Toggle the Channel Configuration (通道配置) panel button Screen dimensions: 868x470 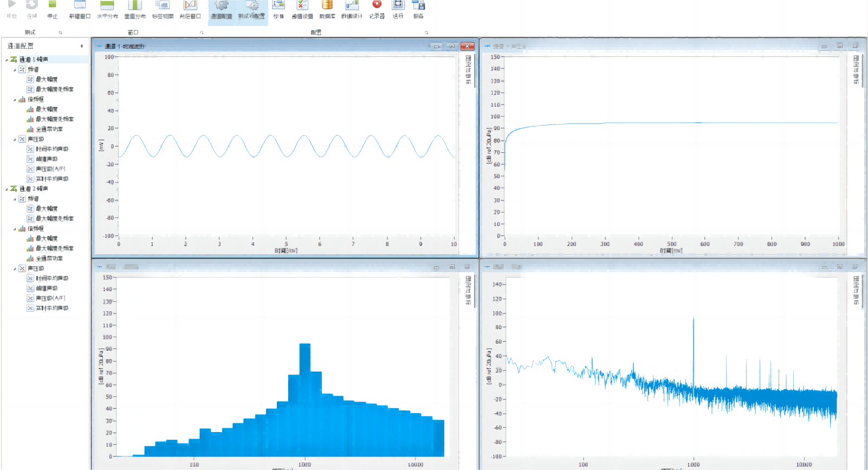tap(221, 8)
